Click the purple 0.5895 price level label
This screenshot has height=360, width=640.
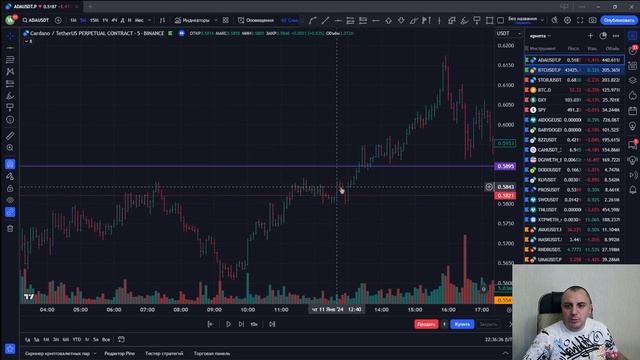click(505, 166)
